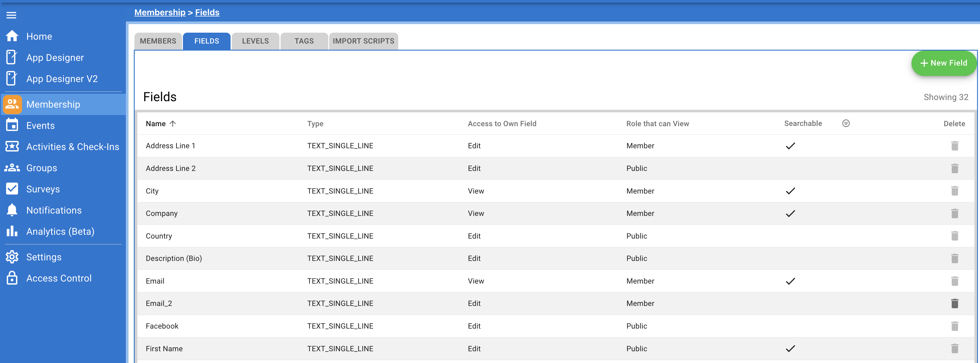Open Groups via the people icon
Image resolution: width=980 pixels, height=363 pixels.
point(12,168)
